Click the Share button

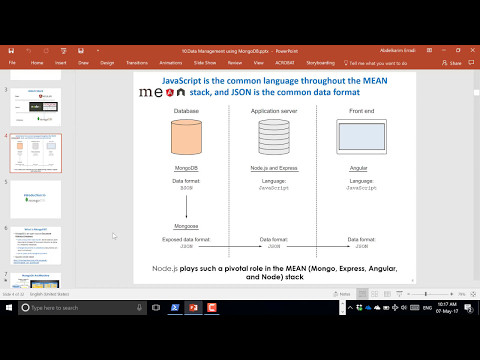tap(452, 63)
